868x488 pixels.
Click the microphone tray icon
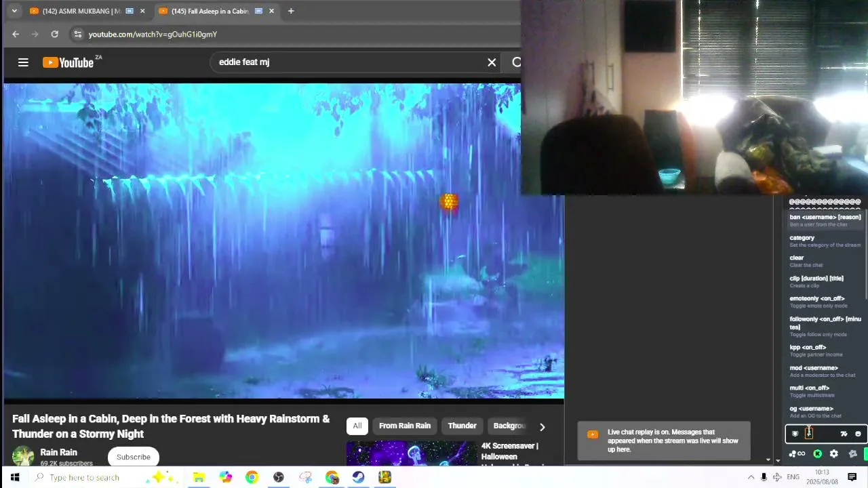764,477
